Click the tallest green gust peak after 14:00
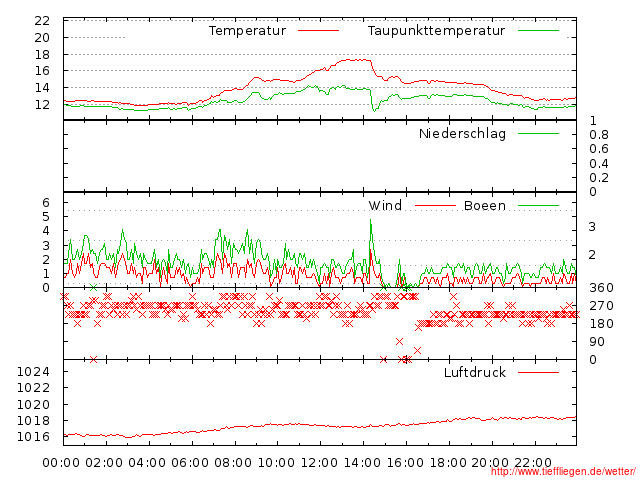Screen dimensions: 640x480 (x=371, y=221)
